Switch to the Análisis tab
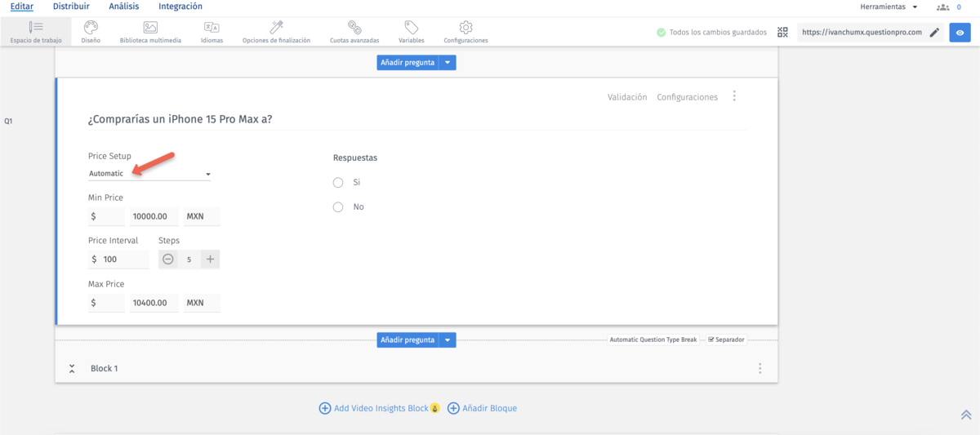The height and width of the screenshot is (435, 980). 124,7
